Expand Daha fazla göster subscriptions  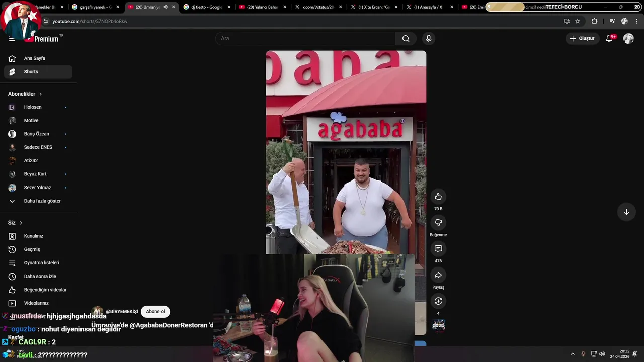pyautogui.click(x=38, y=201)
